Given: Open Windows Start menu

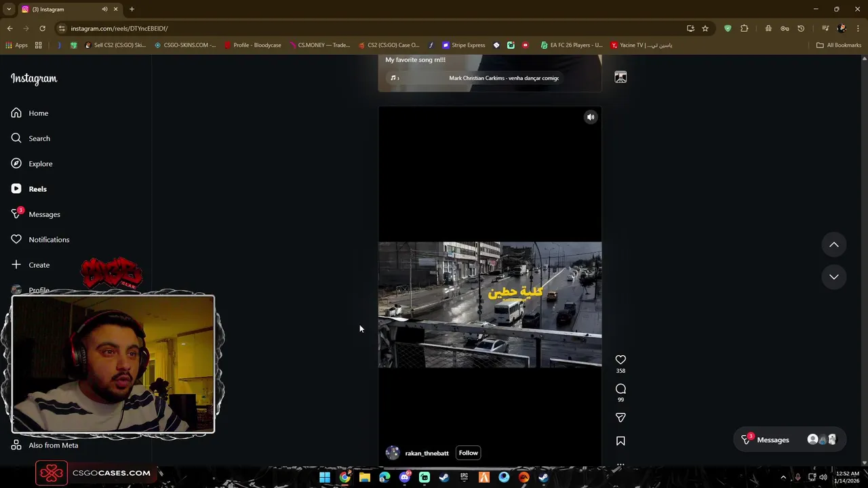Looking at the screenshot, I should (325, 478).
